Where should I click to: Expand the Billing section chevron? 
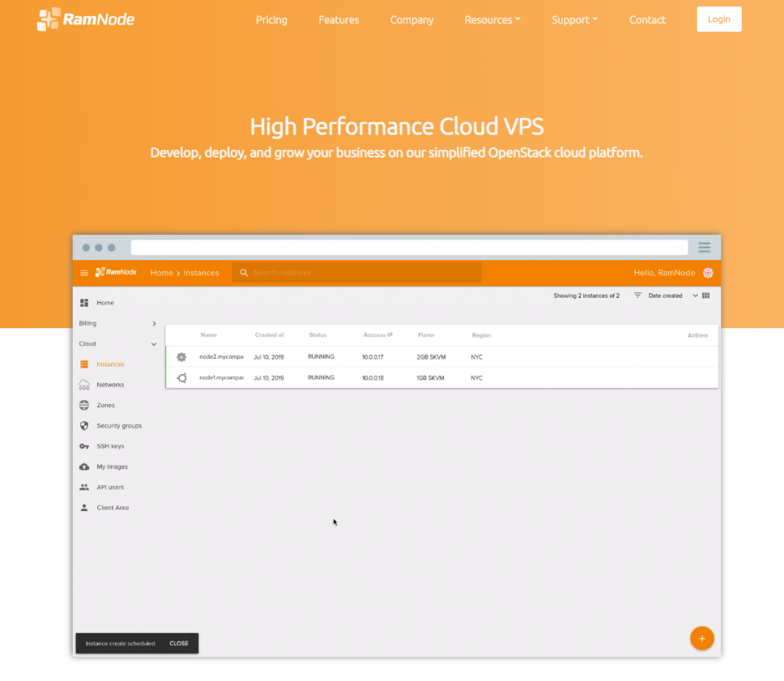pyautogui.click(x=154, y=323)
